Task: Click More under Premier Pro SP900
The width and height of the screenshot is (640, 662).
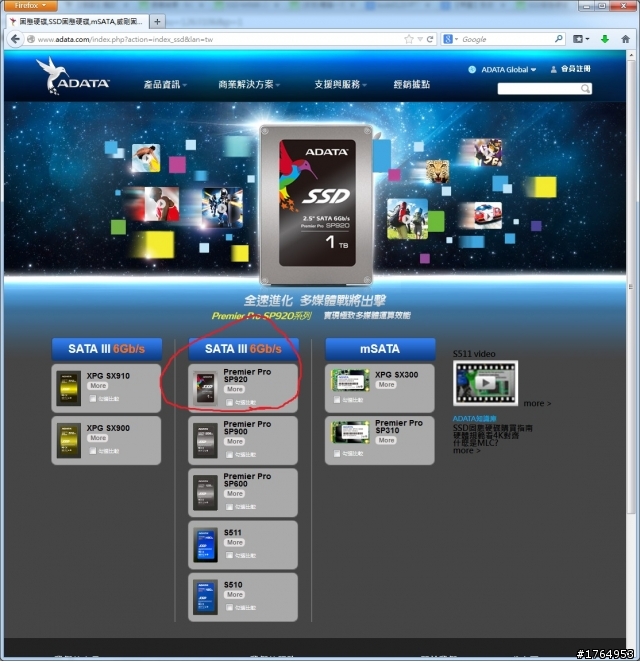Action: coord(235,442)
